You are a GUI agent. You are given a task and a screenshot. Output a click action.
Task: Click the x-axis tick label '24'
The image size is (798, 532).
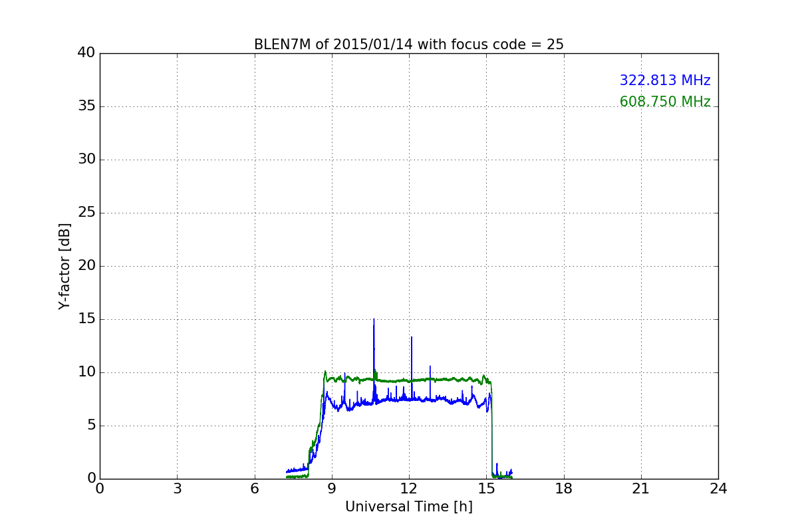(x=718, y=489)
